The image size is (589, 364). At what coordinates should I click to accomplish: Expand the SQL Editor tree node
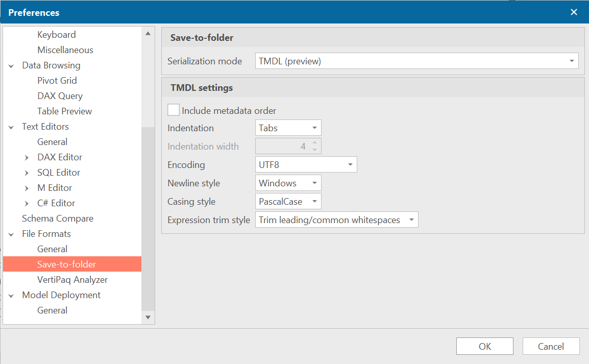tap(27, 172)
